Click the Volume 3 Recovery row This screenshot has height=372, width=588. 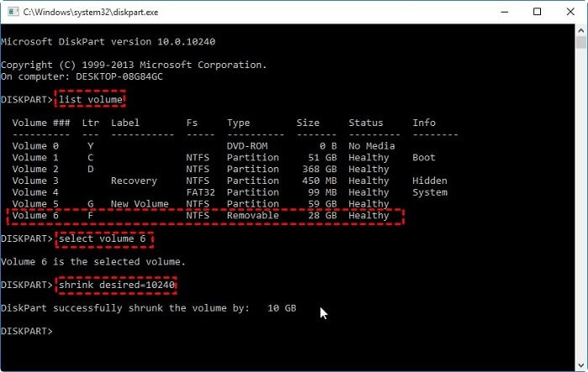click(200, 181)
